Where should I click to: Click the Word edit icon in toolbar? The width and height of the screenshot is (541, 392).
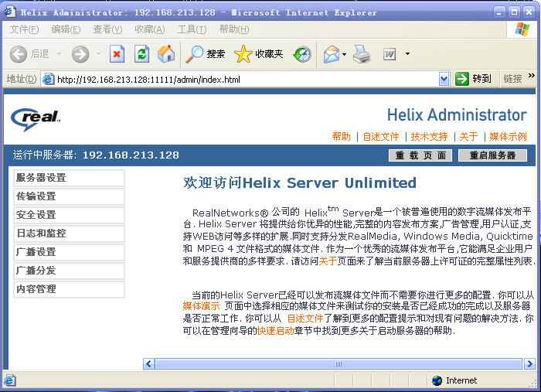click(x=390, y=54)
